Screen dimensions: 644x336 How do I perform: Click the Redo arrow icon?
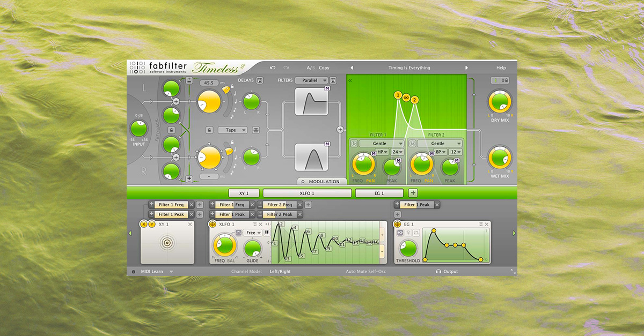[x=286, y=68]
